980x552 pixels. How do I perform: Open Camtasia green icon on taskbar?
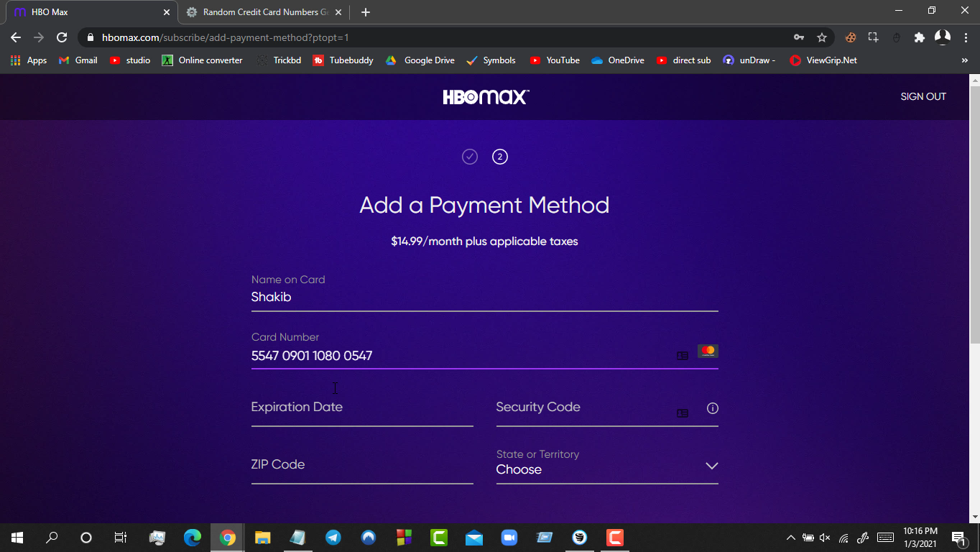pyautogui.click(x=439, y=538)
